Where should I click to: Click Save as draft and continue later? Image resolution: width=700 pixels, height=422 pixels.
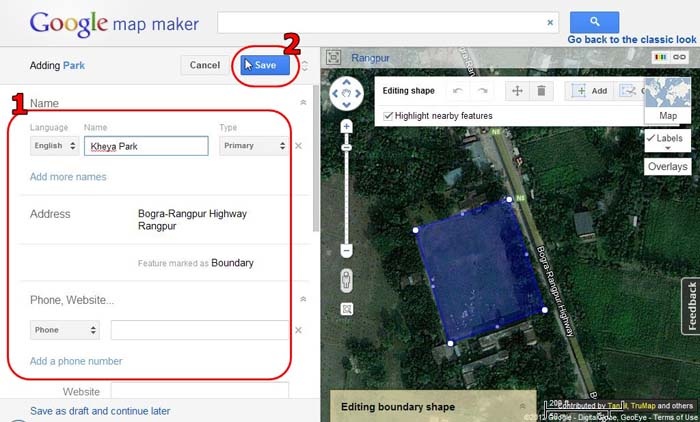pos(100,411)
